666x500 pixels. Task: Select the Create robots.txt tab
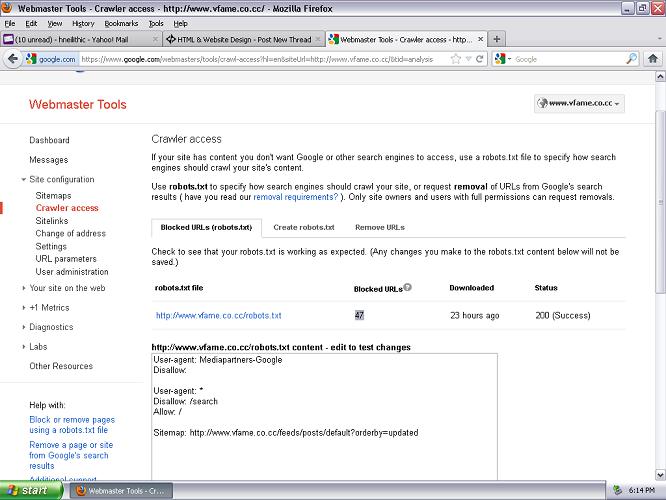[x=304, y=227]
